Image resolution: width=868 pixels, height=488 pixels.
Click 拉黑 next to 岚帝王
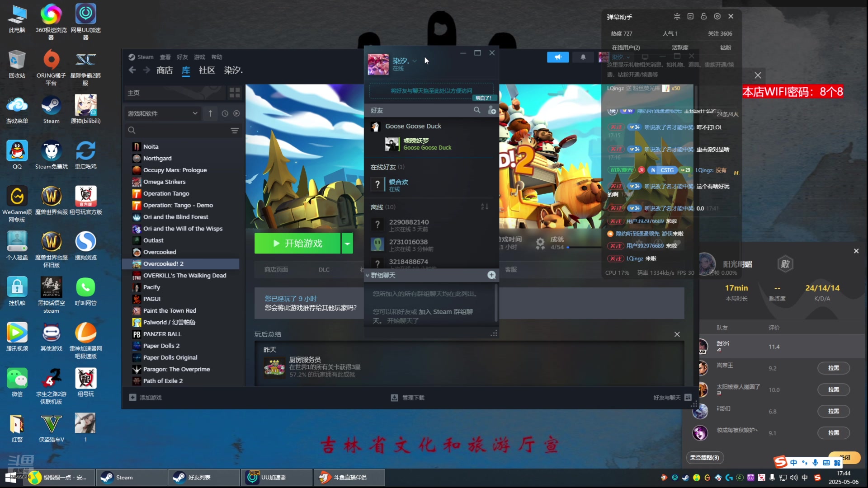[833, 368]
